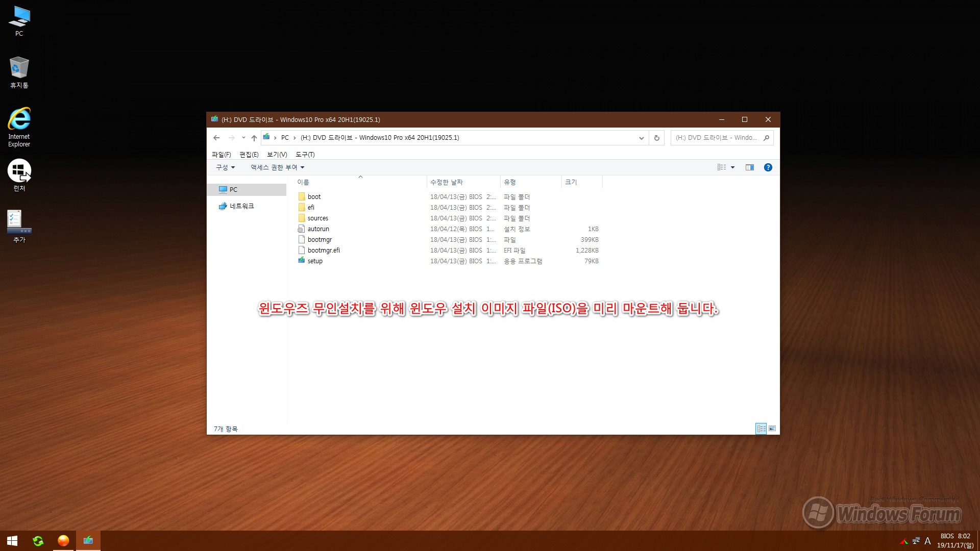Click PC breadcrumb in address bar
The height and width of the screenshot is (551, 980).
pos(285,138)
